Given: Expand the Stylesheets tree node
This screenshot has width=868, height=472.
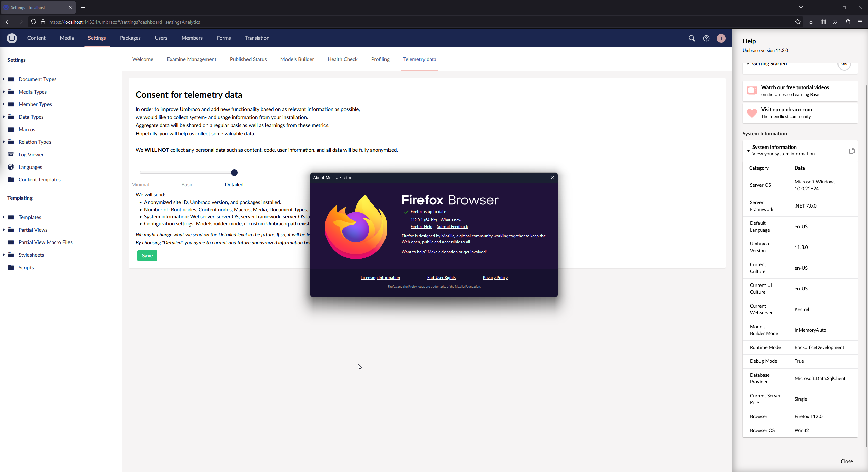Looking at the screenshot, I should (x=3, y=255).
